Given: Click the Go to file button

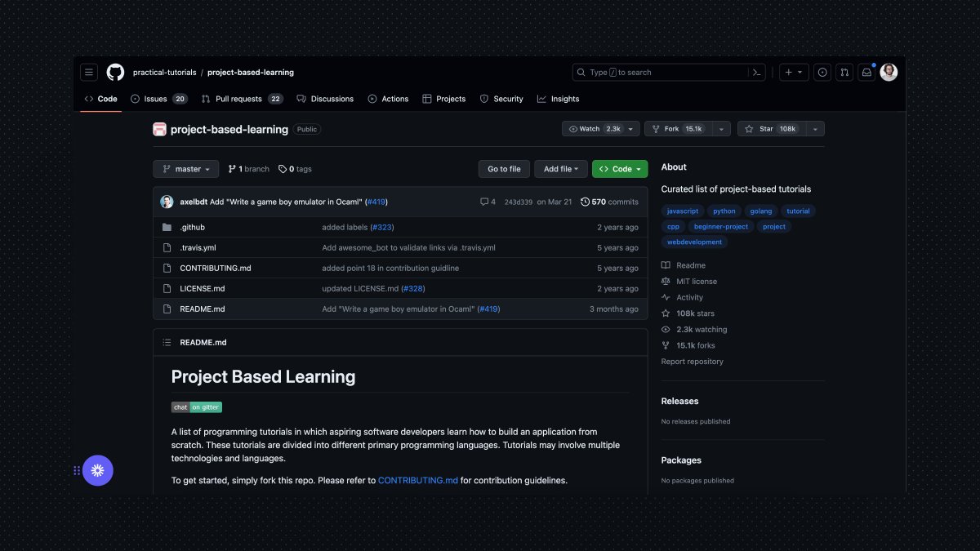Looking at the screenshot, I should [x=503, y=169].
